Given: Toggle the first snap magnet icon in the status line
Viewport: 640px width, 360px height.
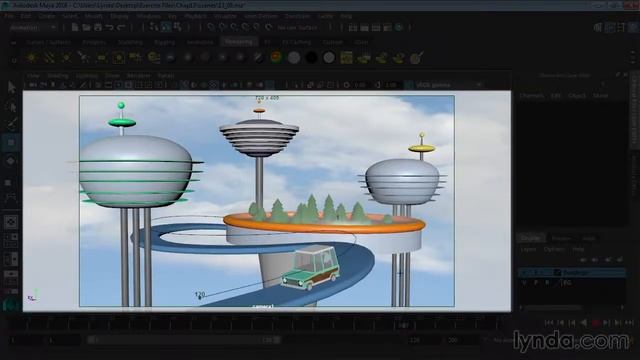Looking at the screenshot, I should (x=211, y=27).
